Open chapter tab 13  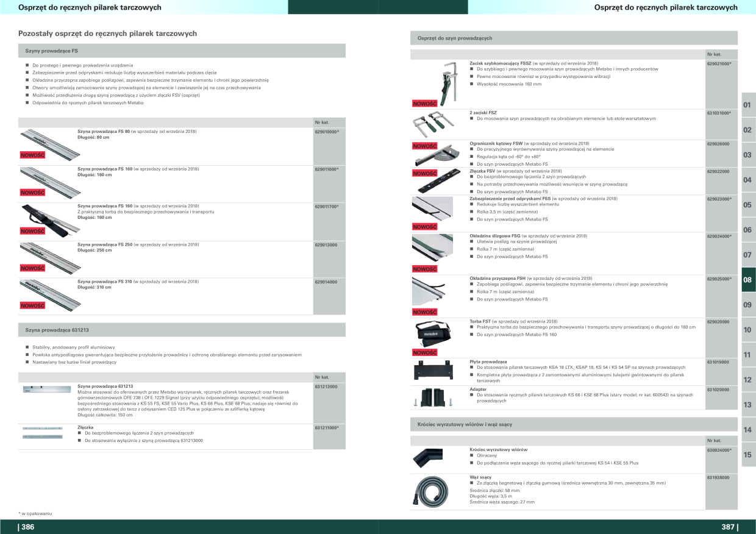(748, 405)
